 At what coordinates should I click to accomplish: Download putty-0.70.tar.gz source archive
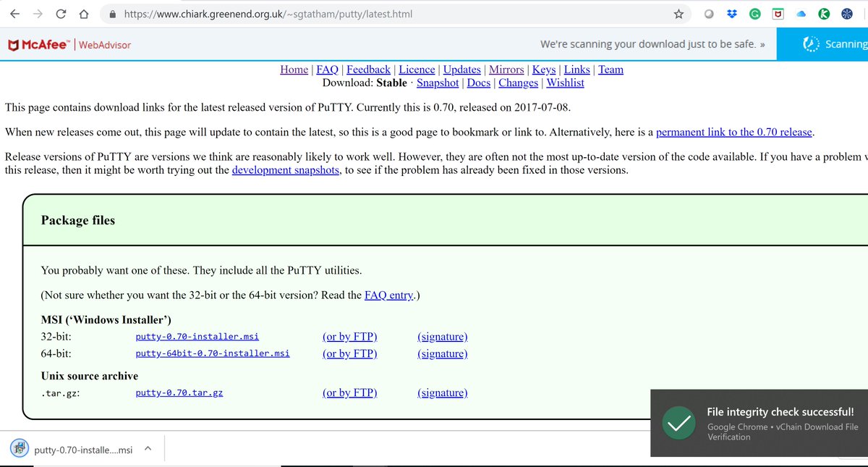[179, 392]
